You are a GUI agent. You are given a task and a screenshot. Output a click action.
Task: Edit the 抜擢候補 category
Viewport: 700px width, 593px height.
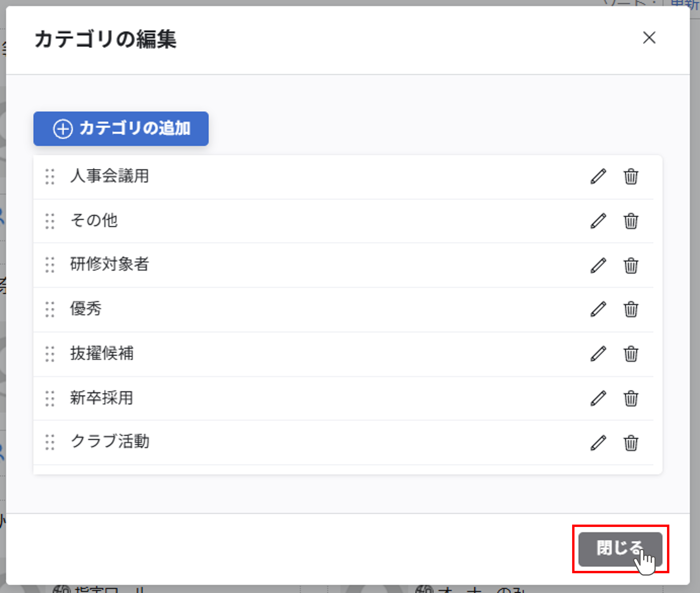tap(598, 354)
